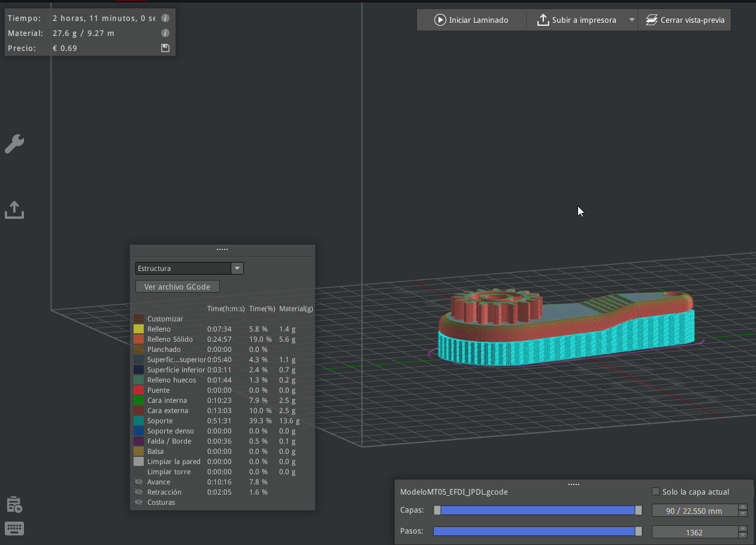Show info for the Material usage
Image resolution: width=756 pixels, height=545 pixels.
[165, 34]
